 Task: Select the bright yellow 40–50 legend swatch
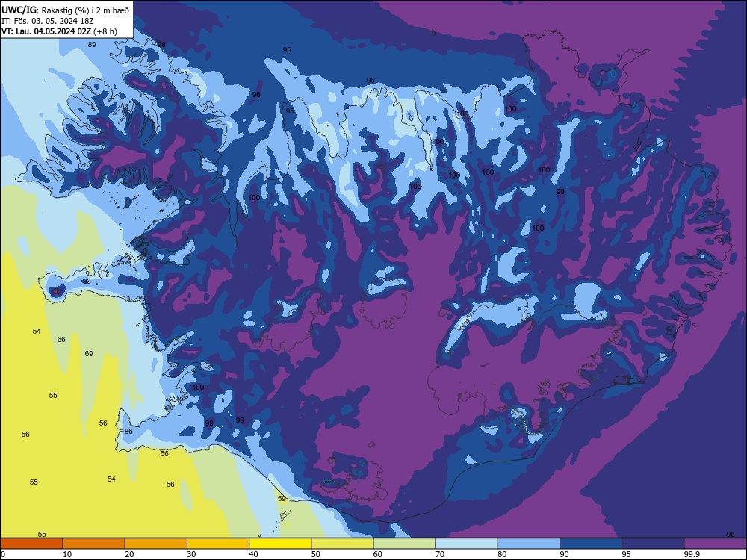coord(280,544)
